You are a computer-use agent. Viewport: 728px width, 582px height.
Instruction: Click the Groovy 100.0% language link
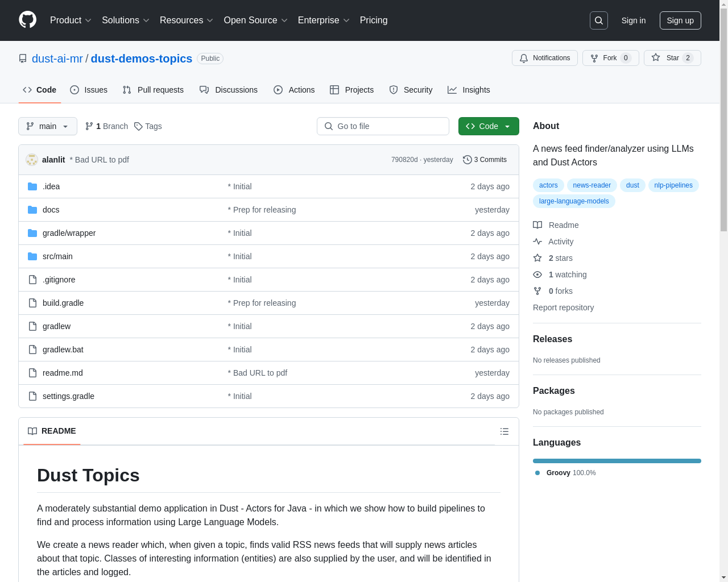click(x=565, y=473)
